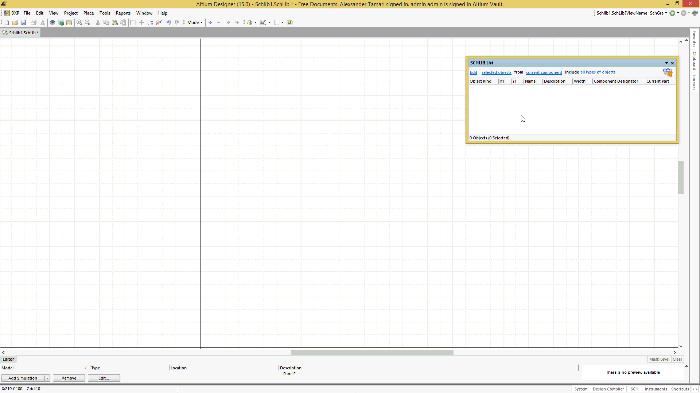Image resolution: width=700 pixels, height=393 pixels.
Task: Click the New document toolbar icon
Action: point(7,22)
